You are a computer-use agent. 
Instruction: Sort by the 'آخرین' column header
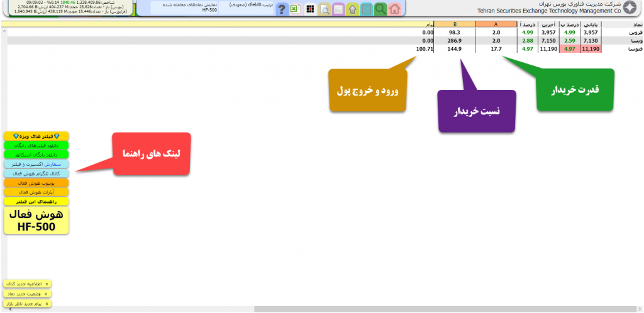click(548, 25)
